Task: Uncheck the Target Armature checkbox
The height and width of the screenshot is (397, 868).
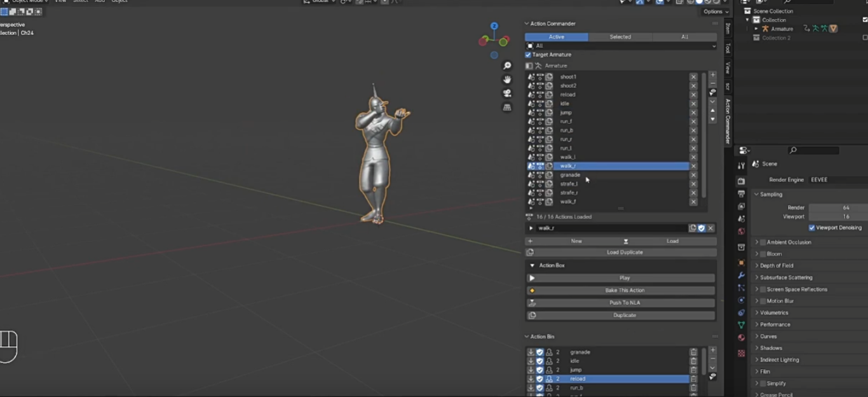Action: [528, 55]
